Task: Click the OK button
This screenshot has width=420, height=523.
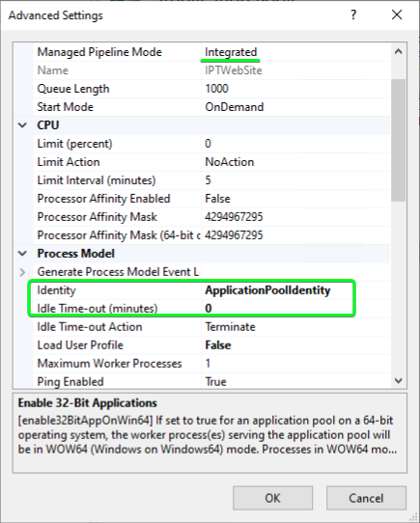Action: (272, 498)
